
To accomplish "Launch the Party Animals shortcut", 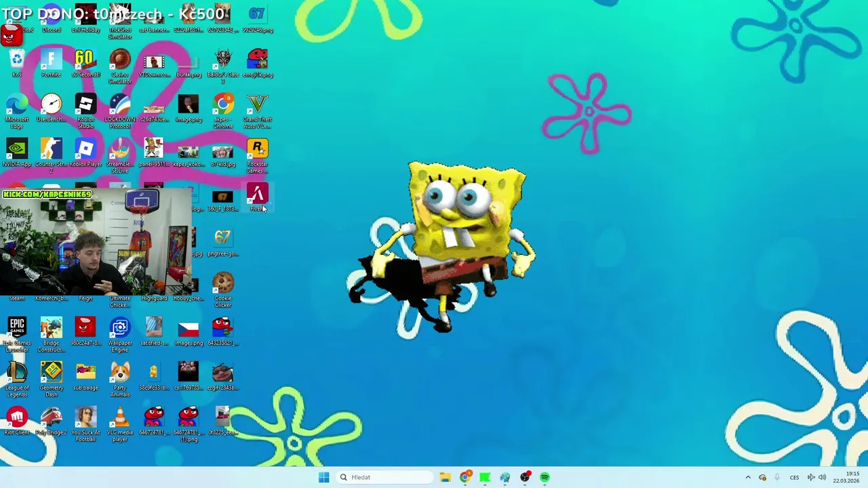I will pyautogui.click(x=120, y=380).
